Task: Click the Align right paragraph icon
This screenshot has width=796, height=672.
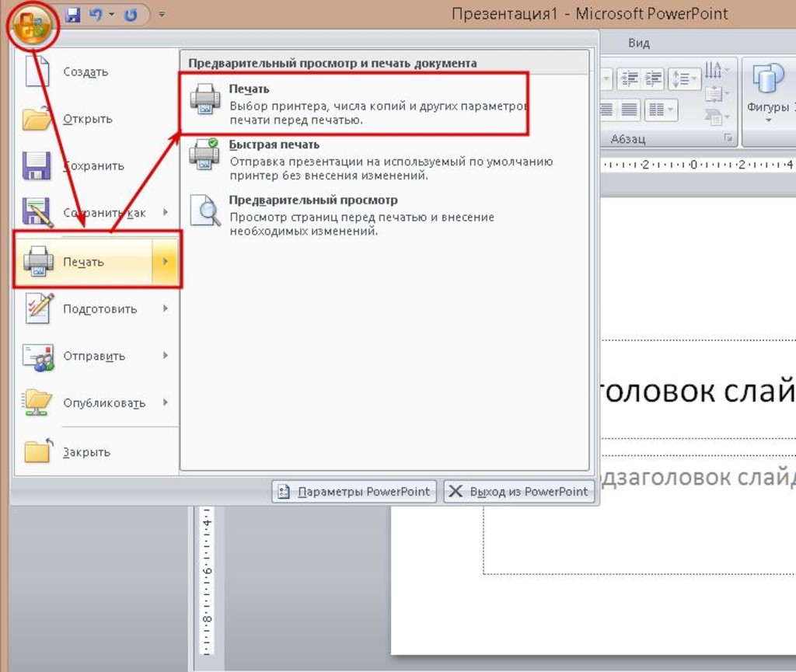Action: (x=606, y=109)
